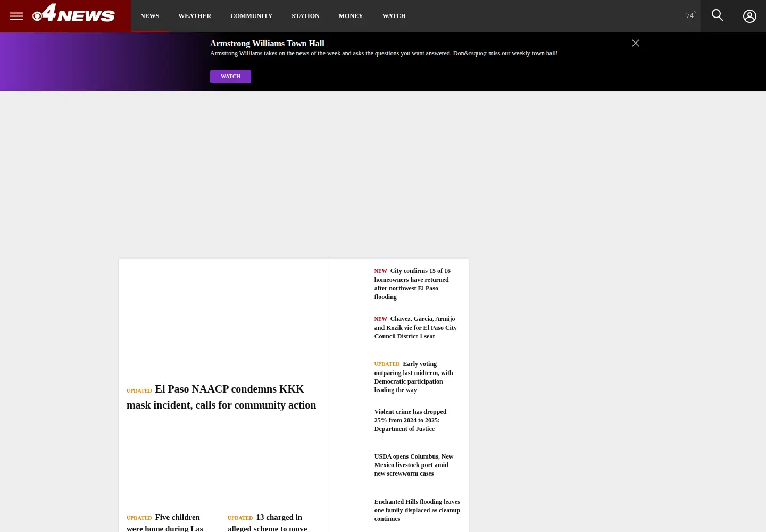
Task: Open the City Council District 1 seat article
Action: point(416,328)
